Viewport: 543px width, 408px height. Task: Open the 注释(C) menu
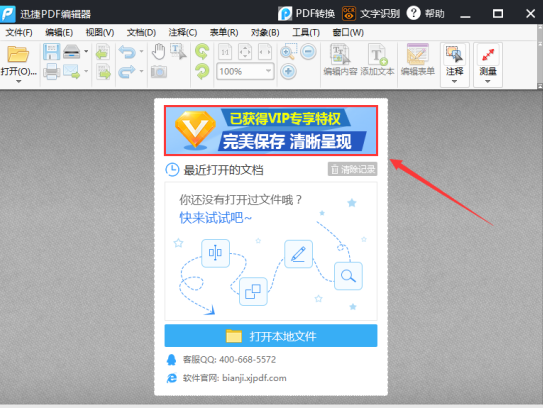pyautogui.click(x=183, y=33)
